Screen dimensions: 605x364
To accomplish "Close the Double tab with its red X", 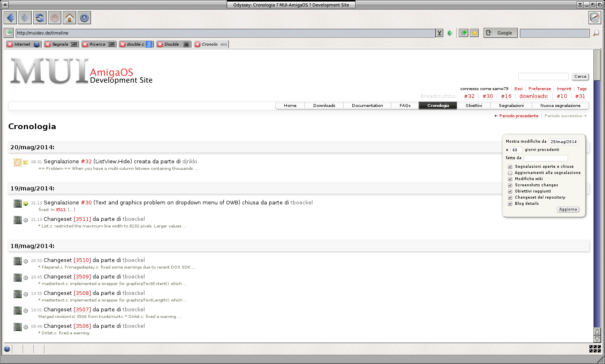I will coord(160,44).
